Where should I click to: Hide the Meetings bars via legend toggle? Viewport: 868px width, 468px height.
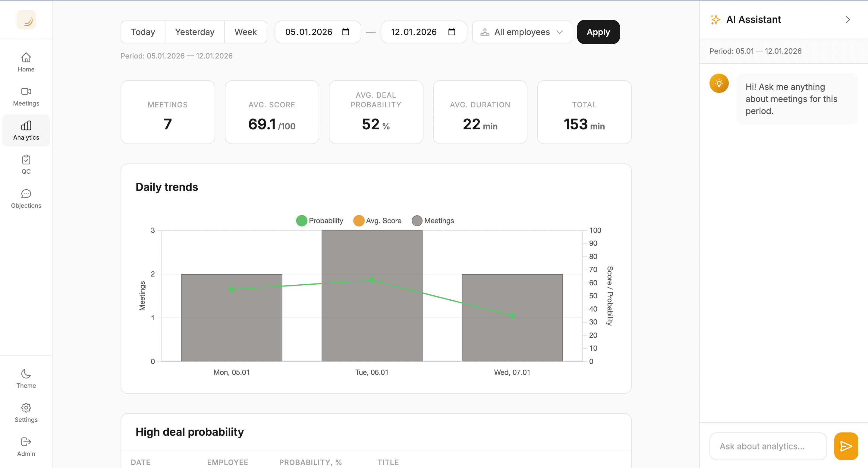pos(433,220)
